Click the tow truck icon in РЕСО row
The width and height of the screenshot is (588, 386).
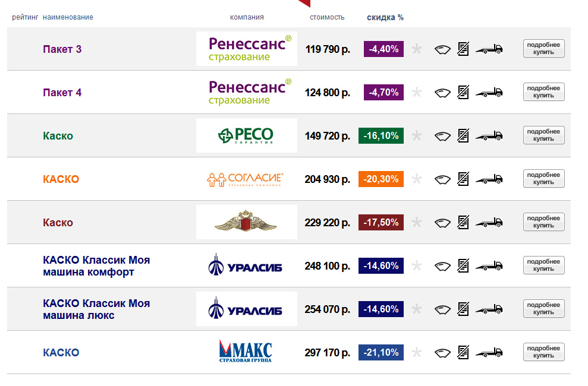[489, 136]
